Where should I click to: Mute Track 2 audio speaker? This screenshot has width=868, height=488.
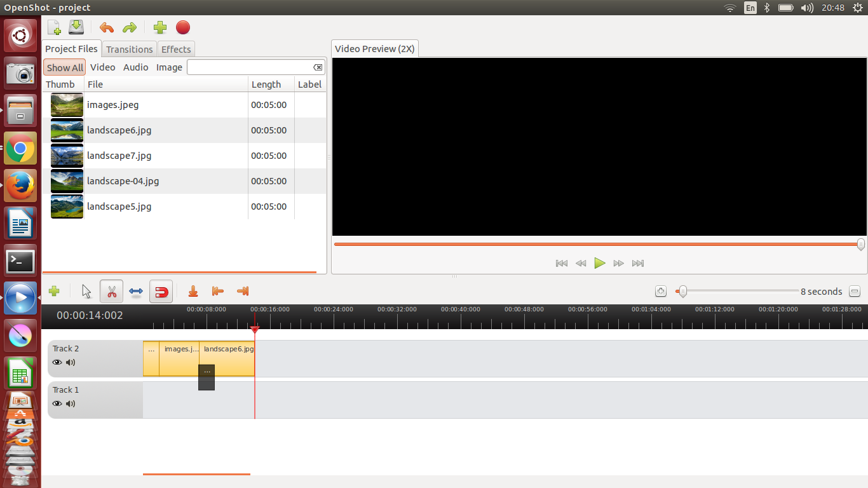coord(71,362)
